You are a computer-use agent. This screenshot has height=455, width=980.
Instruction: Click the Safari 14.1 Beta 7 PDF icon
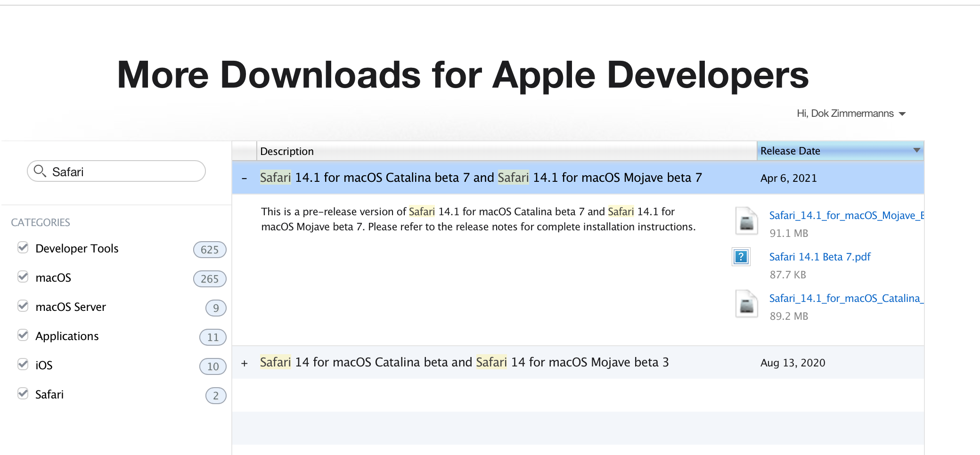click(741, 257)
